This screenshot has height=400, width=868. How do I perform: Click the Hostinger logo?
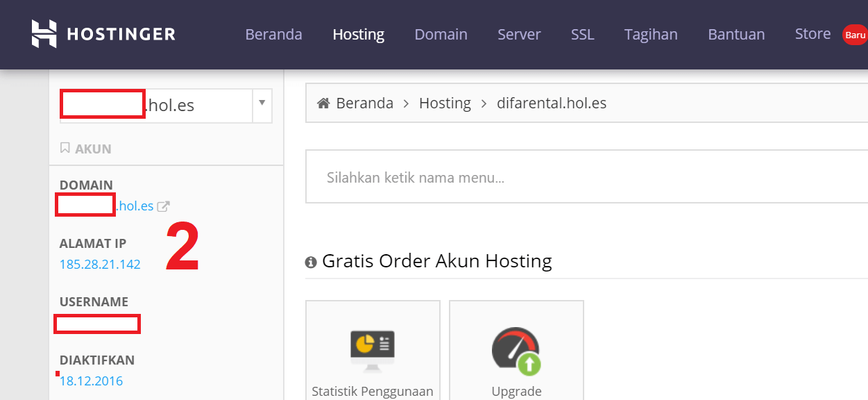(x=103, y=34)
